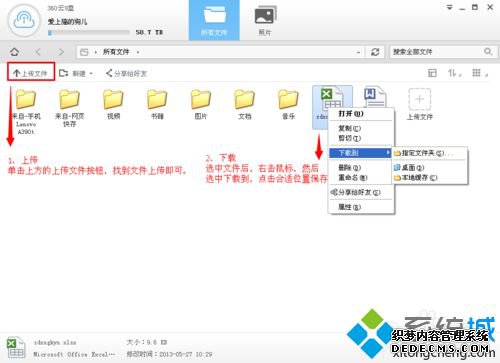
Task: Refresh the file list
Action: 375,52
